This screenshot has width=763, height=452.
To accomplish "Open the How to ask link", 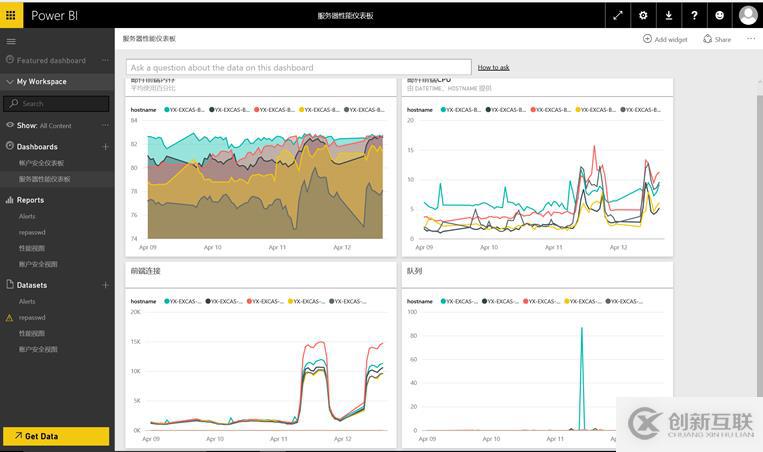I will coord(493,67).
